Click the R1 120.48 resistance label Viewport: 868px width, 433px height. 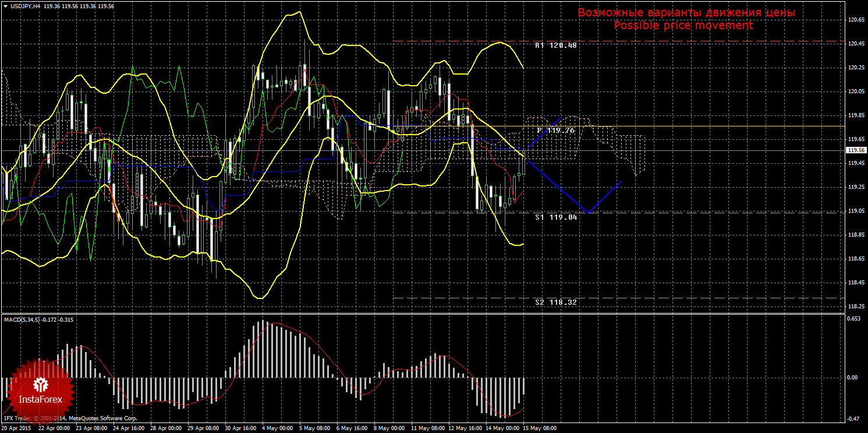(x=556, y=45)
